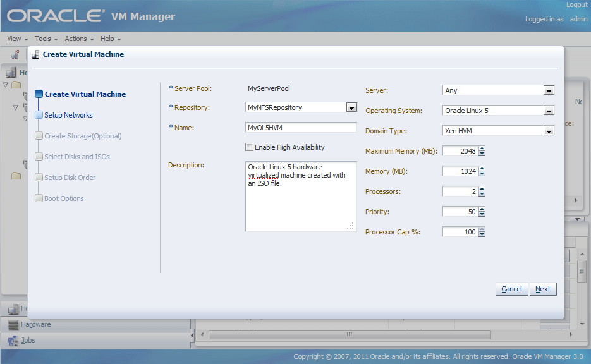Image resolution: width=591 pixels, height=364 pixels.
Task: Open the Domain Type dropdown
Action: (549, 131)
